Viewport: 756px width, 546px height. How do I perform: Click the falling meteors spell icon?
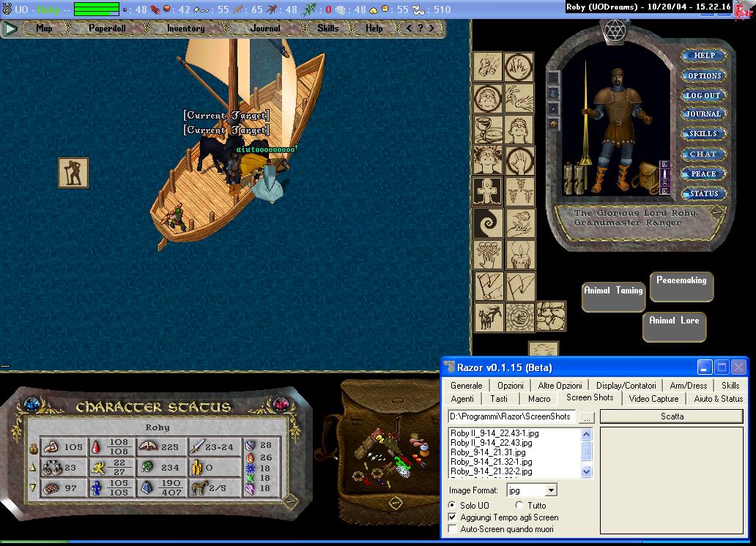487,67
